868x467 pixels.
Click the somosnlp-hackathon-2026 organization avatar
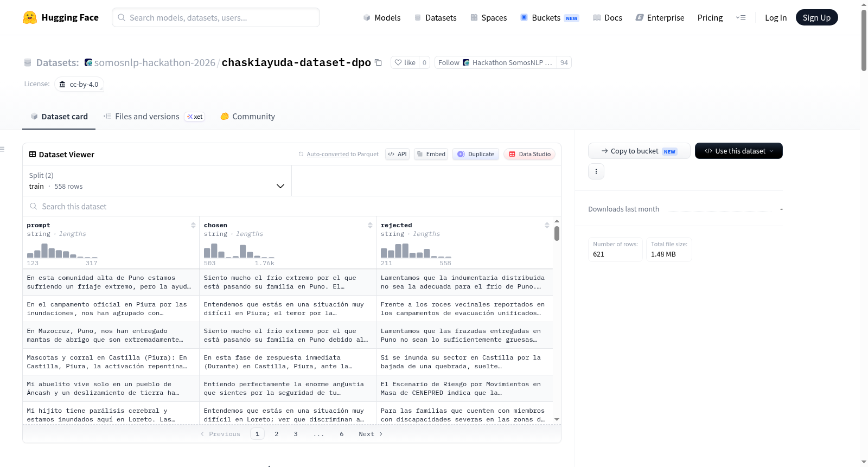pos(88,63)
